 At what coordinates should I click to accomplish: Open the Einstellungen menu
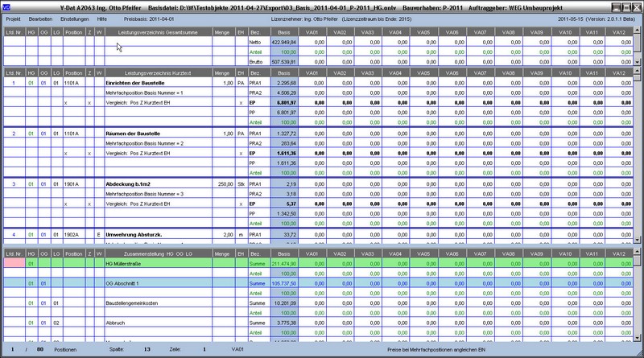point(75,17)
